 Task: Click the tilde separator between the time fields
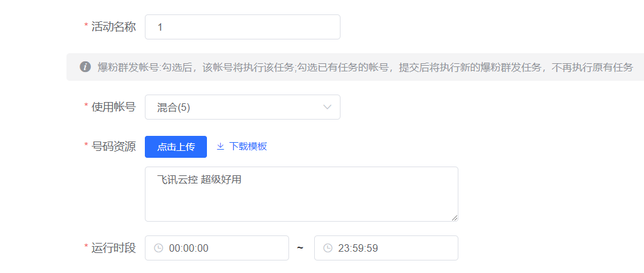point(300,248)
